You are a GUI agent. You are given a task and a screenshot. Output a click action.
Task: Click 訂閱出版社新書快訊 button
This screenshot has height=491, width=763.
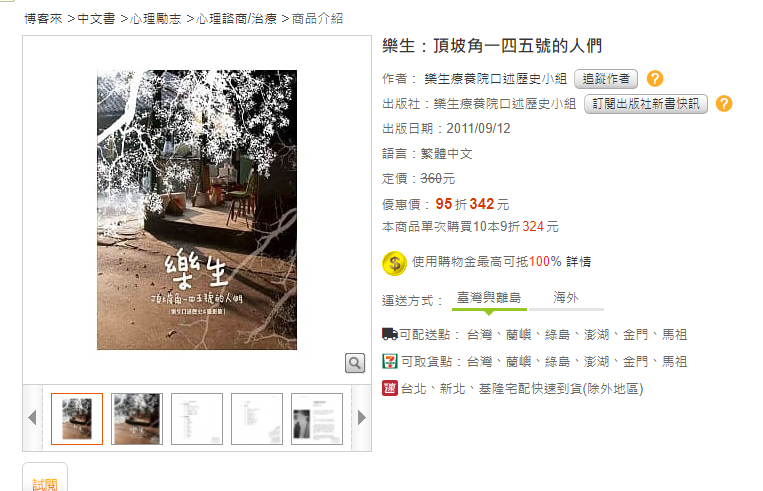646,104
